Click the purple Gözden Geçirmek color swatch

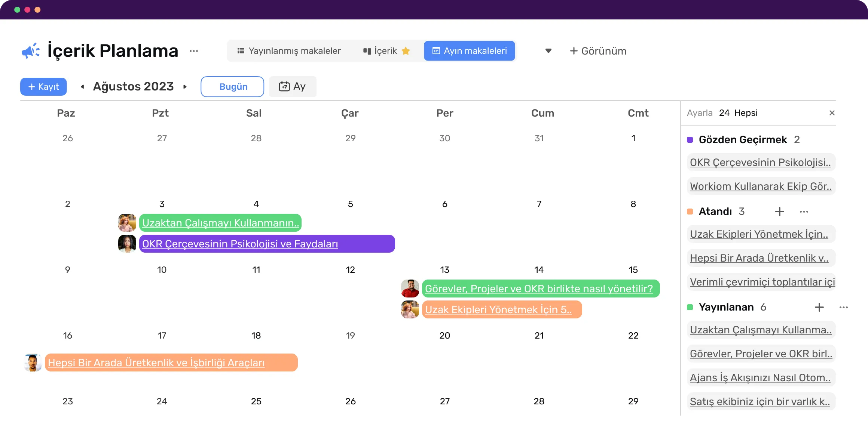click(690, 140)
